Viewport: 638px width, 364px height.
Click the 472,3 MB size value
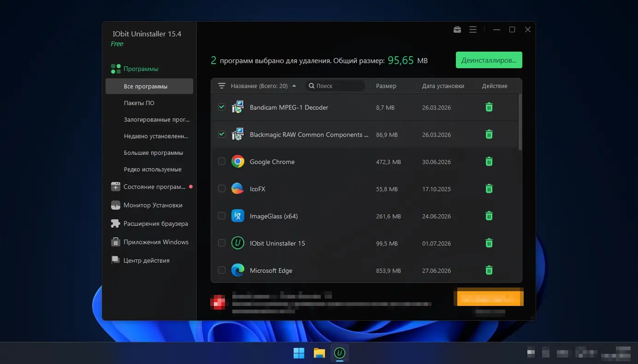point(389,162)
